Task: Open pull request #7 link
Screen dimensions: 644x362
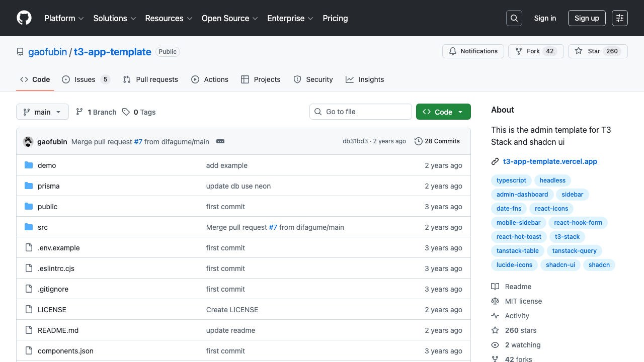Action: pyautogui.click(x=138, y=141)
